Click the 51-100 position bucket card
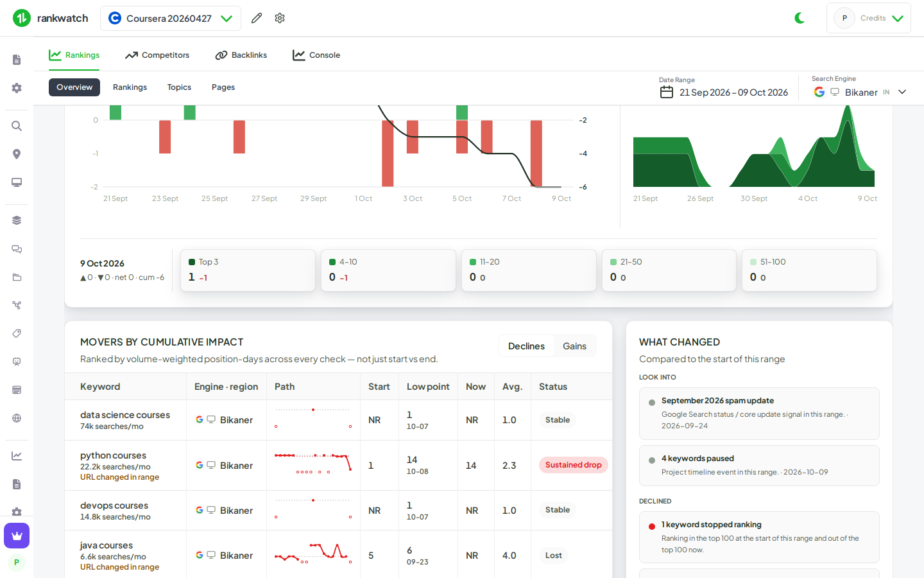The width and height of the screenshot is (924, 578). pos(809,270)
